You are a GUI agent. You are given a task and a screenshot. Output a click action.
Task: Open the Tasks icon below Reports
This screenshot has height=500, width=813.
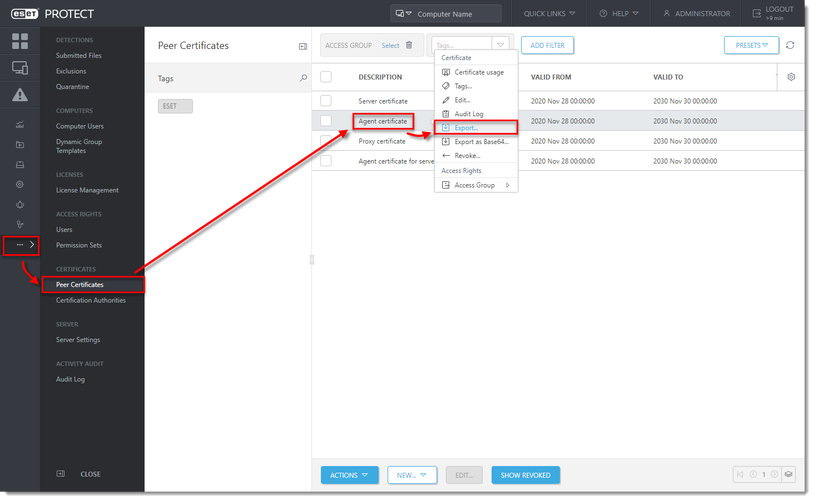coord(20,145)
